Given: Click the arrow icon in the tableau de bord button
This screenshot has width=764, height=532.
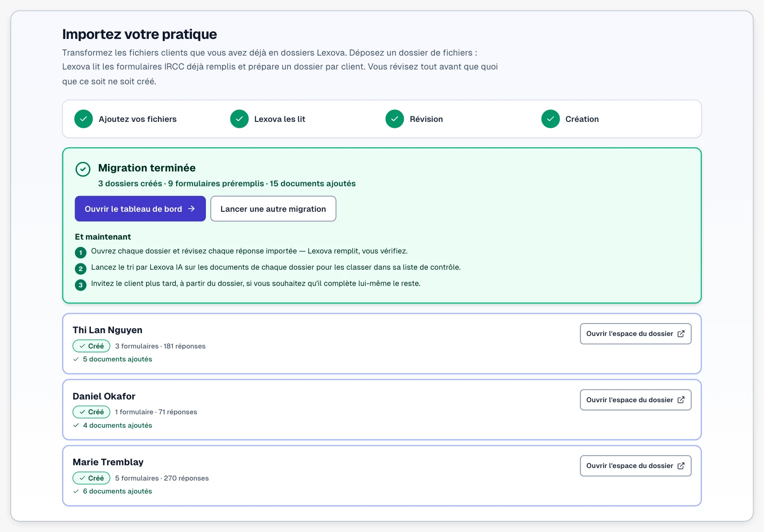Looking at the screenshot, I should (x=191, y=209).
